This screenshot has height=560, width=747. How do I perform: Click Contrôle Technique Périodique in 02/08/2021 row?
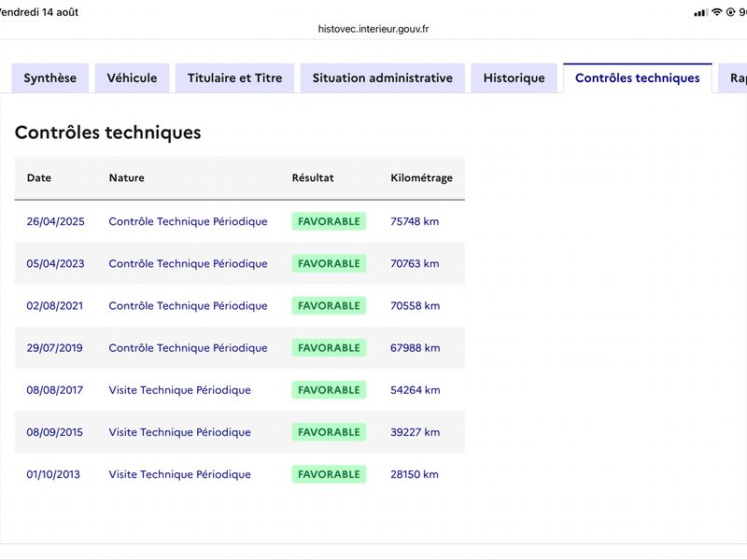point(189,306)
